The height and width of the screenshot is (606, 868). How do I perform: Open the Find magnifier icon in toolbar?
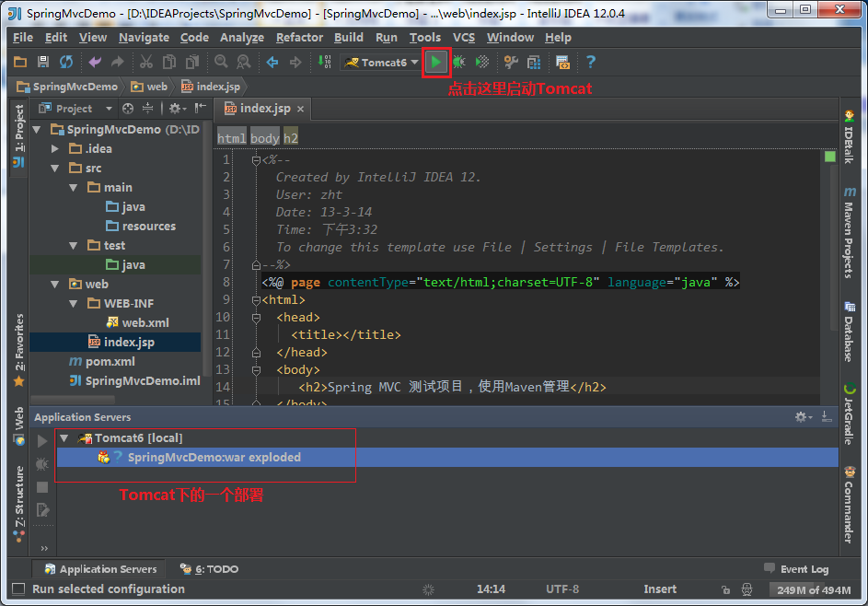point(221,62)
